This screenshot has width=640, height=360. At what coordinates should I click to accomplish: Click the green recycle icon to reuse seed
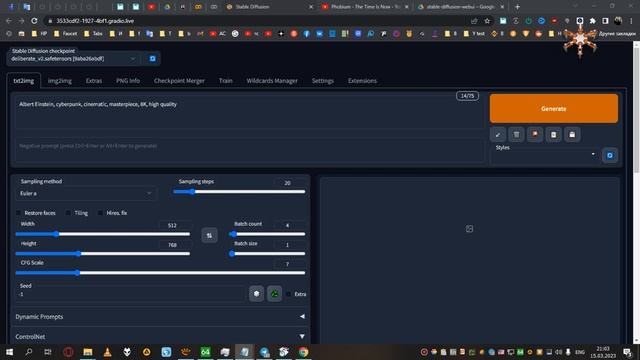275,293
